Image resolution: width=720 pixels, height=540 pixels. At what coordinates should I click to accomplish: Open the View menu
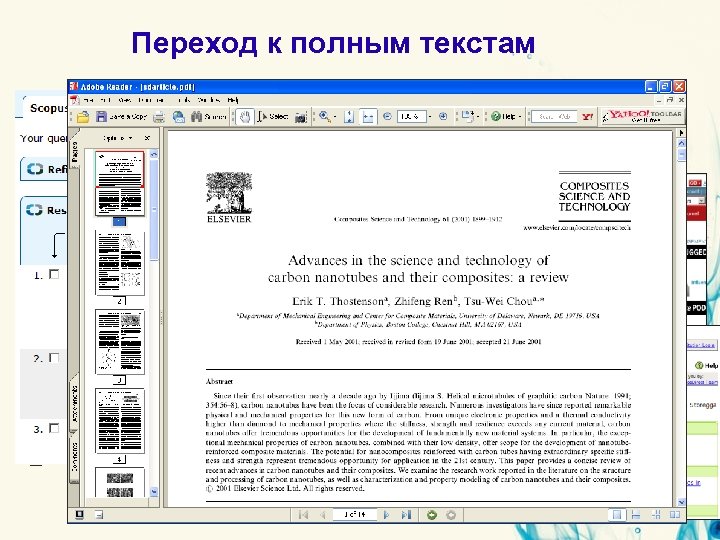pyautogui.click(x=124, y=100)
